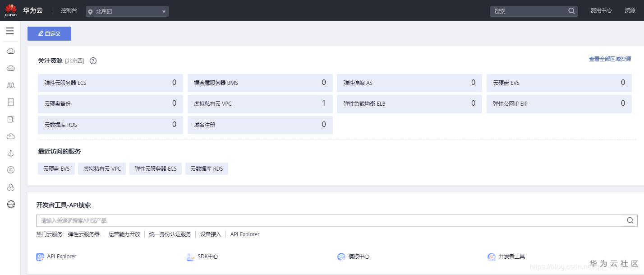Select recent service tag 云数据库 RDS
Image resolution: width=644 pixels, height=275 pixels.
point(207,169)
